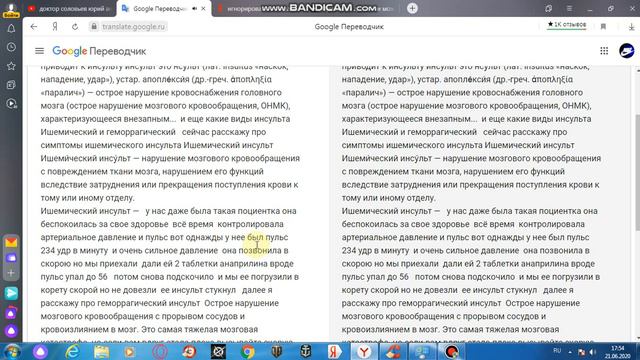This screenshot has width=640, height=360.
Task: Open the taskbar clock showing 17:54
Action: (x=617, y=352)
